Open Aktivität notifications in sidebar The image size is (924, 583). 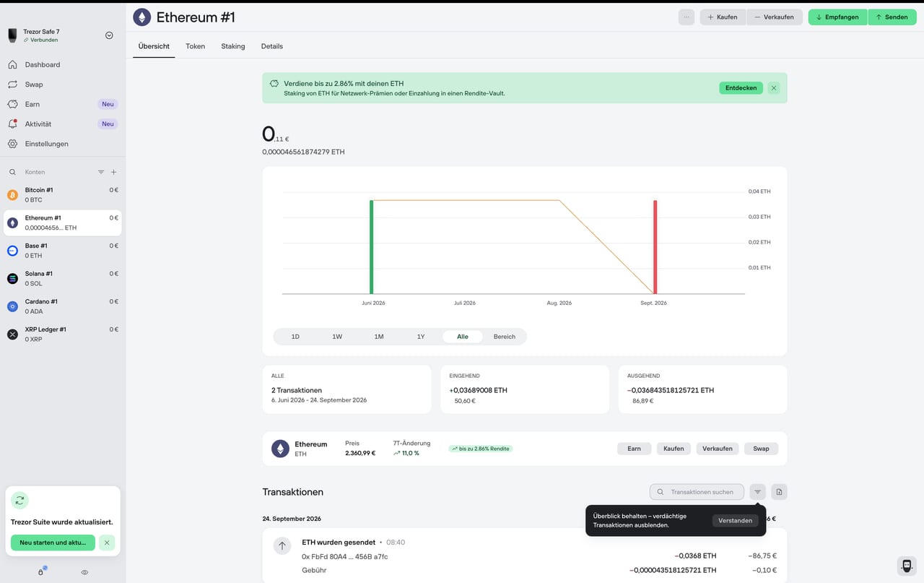point(63,124)
